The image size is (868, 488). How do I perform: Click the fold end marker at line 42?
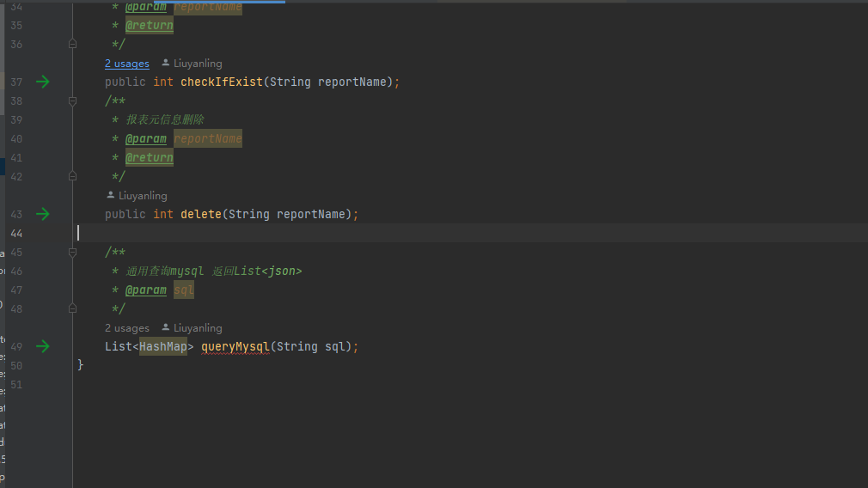coord(73,176)
